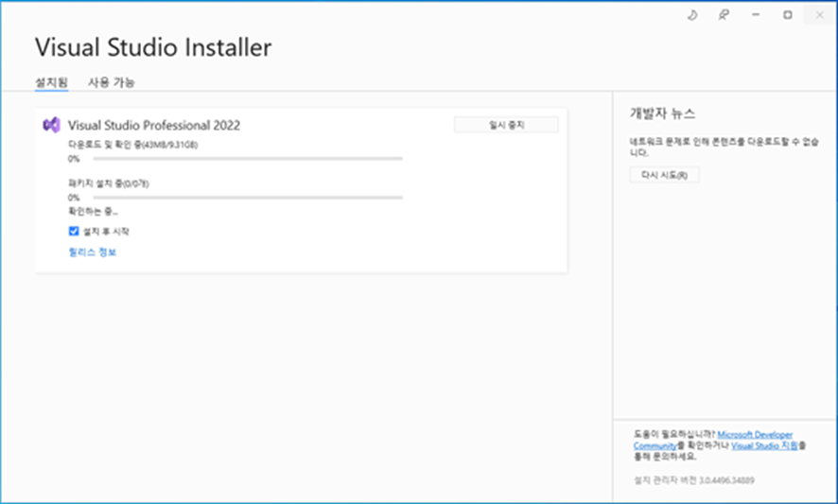This screenshot has width=838, height=504.
Task: Switch to the 사용 가능 tab
Action: (x=112, y=82)
